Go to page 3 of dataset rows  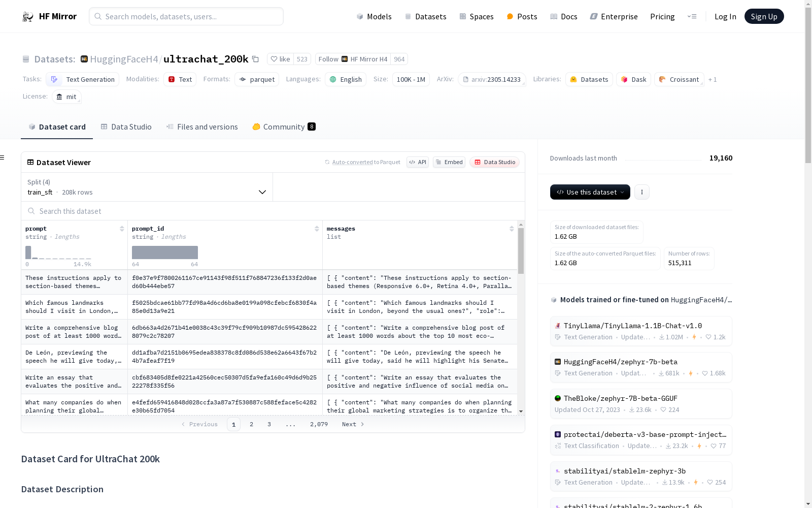[x=269, y=424]
